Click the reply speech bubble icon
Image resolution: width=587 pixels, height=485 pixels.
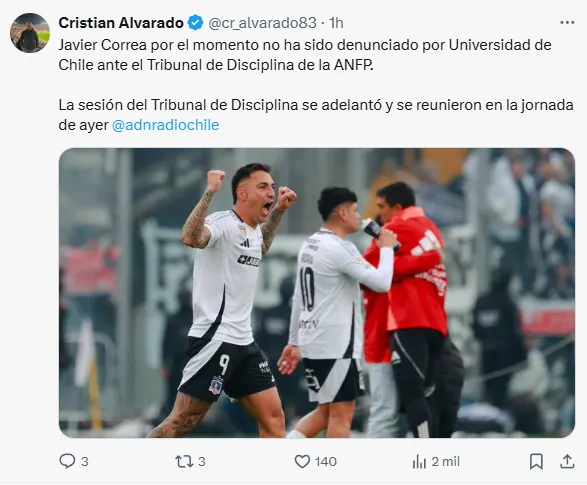67,461
